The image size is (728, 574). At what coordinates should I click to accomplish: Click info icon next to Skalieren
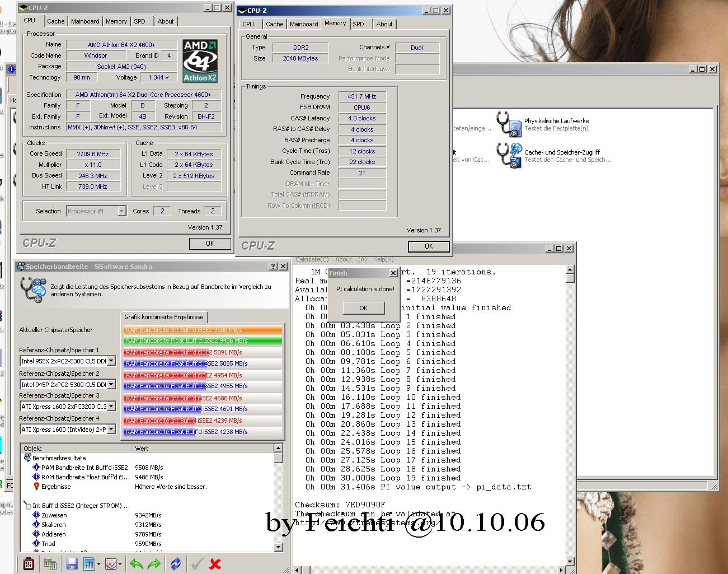[36, 524]
